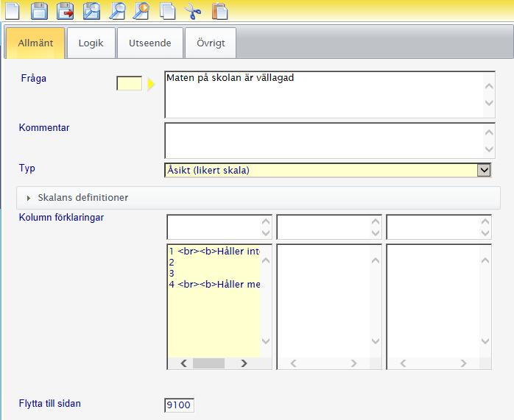Screen dimensions: 514x420
Task: Click the Flytta till sidan field with 9100
Action: (179, 405)
